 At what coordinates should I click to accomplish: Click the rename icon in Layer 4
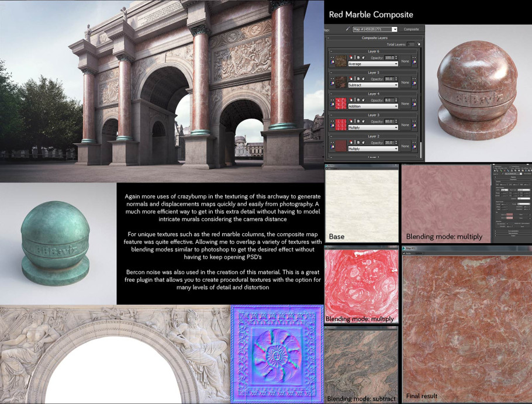click(x=358, y=100)
